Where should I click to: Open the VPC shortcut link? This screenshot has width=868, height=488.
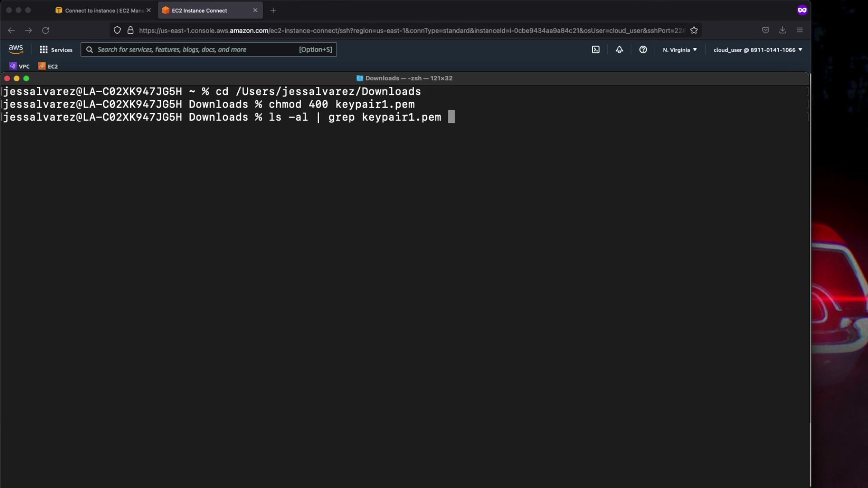click(20, 66)
